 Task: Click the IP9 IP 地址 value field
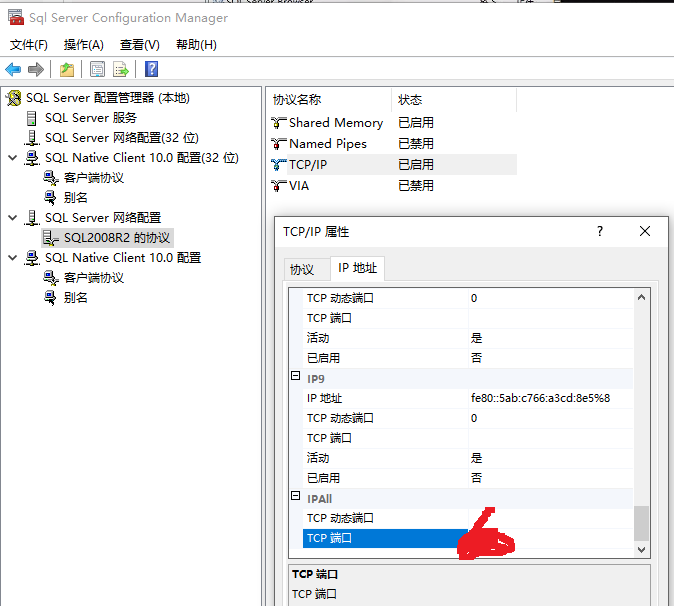(x=551, y=398)
